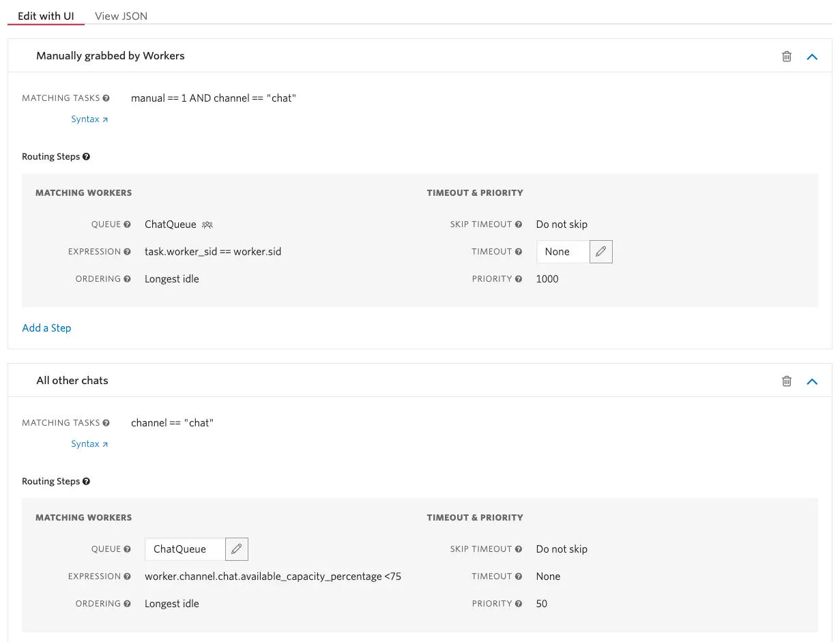
Task: Click Add a Step link
Action: click(46, 328)
